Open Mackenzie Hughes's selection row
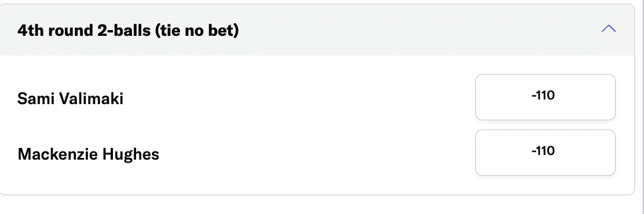Viewport: 644px width, 214px height. click(317, 153)
